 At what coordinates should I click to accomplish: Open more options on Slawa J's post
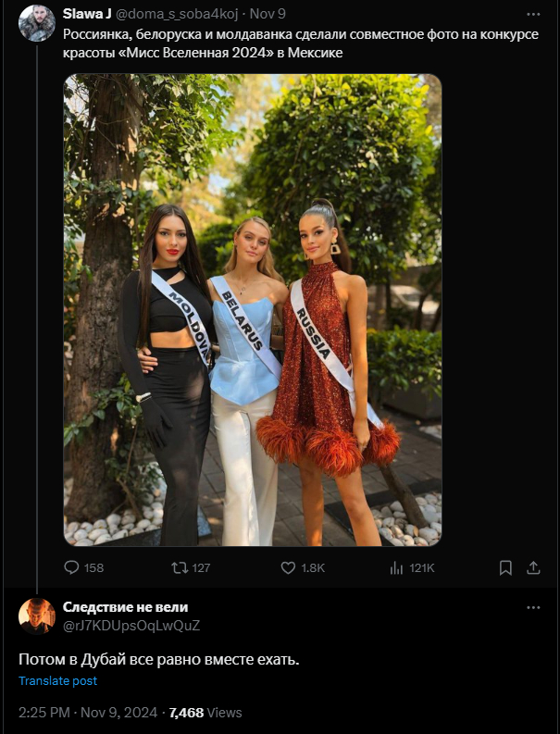pyautogui.click(x=533, y=14)
